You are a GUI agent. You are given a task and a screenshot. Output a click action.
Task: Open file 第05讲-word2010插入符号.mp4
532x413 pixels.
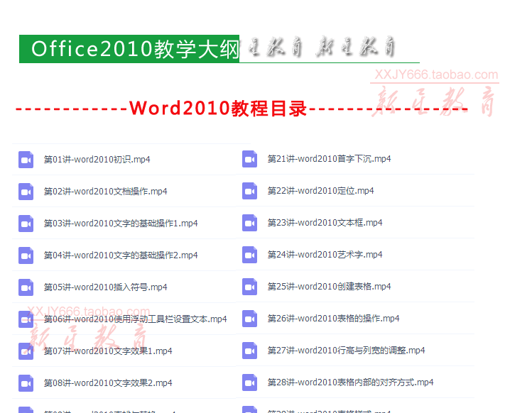point(106,287)
